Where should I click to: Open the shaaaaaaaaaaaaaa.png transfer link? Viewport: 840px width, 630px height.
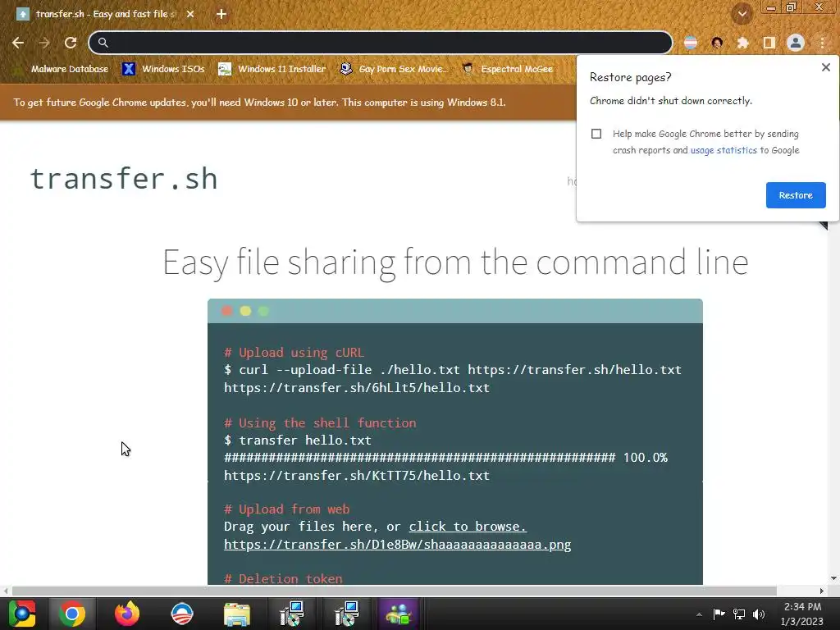point(398,545)
